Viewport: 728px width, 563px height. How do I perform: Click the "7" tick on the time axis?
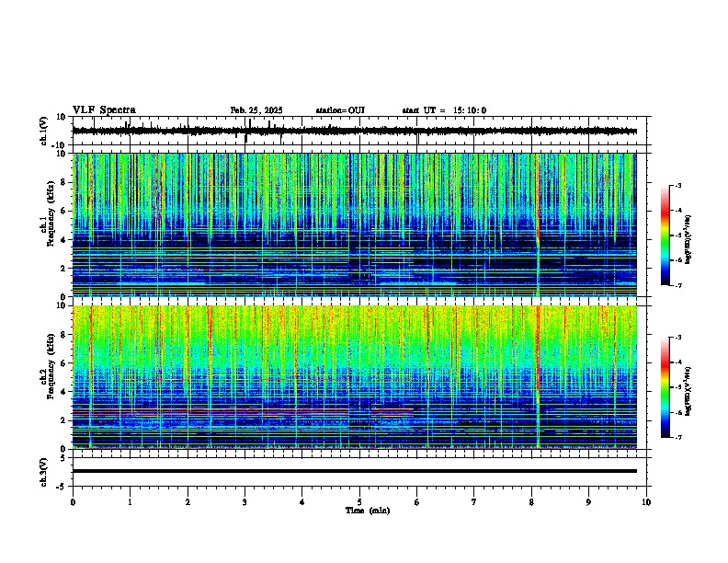point(474,502)
